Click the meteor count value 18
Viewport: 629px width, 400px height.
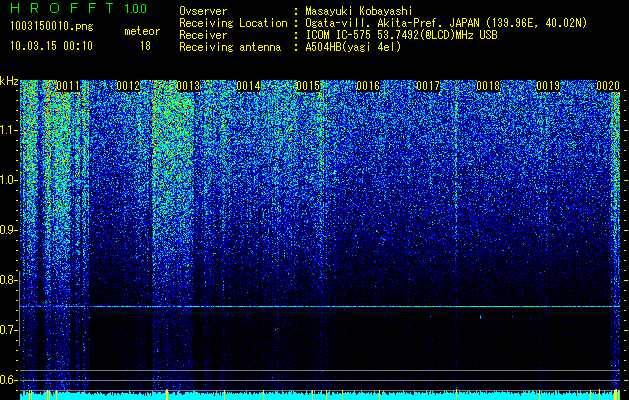[x=145, y=46]
